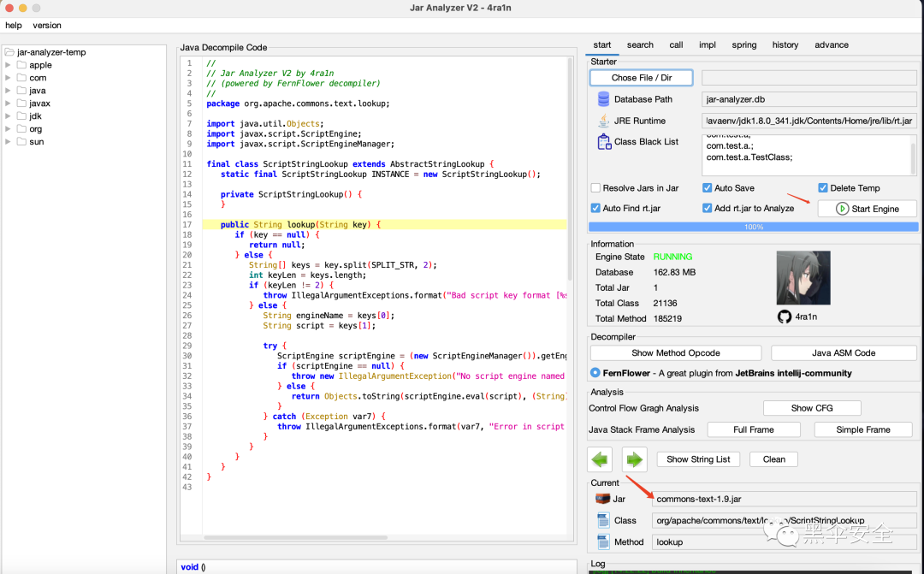Image resolution: width=924 pixels, height=574 pixels.
Task: Click the Database Path database icon
Action: 604,99
